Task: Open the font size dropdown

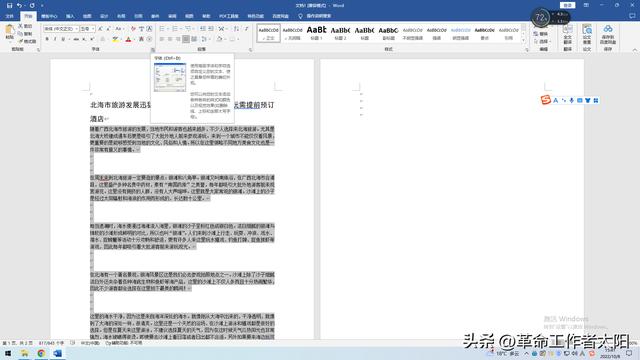Action: click(93, 29)
